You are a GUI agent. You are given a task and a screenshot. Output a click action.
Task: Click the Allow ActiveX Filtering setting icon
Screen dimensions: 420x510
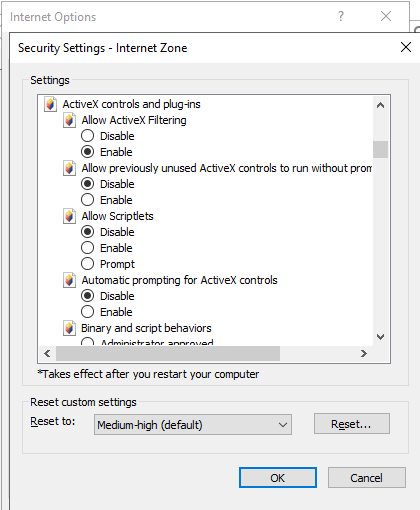coord(69,120)
